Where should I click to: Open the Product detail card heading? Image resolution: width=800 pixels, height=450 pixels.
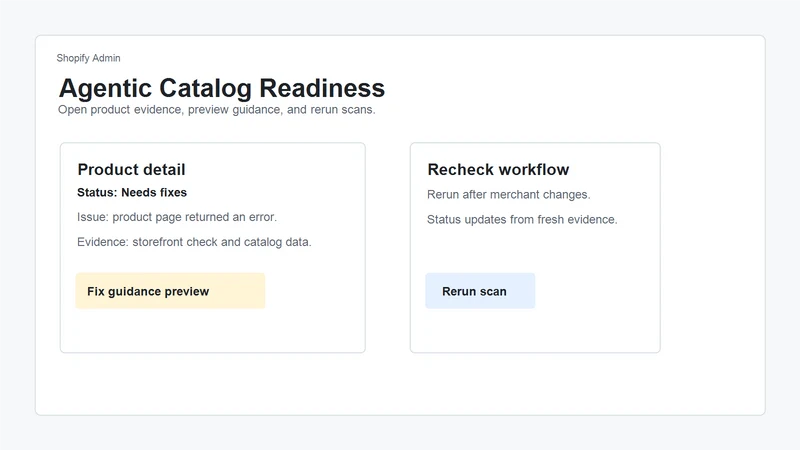click(x=131, y=169)
